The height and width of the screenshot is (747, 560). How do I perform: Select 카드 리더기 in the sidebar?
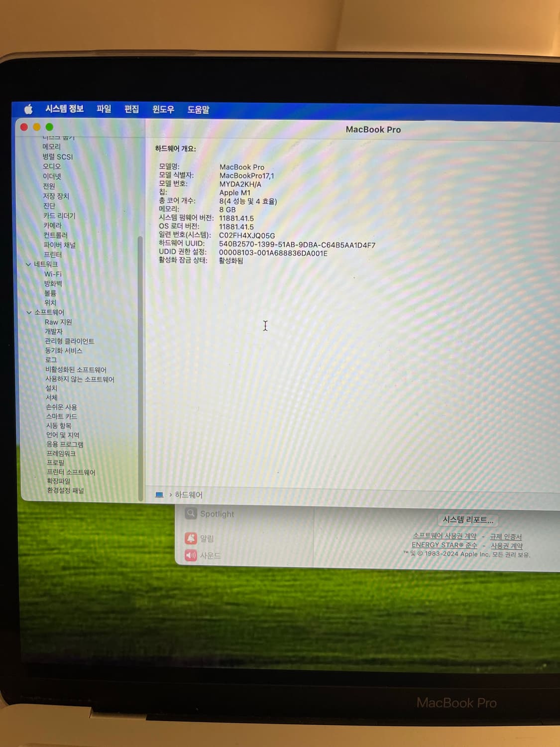tap(59, 216)
